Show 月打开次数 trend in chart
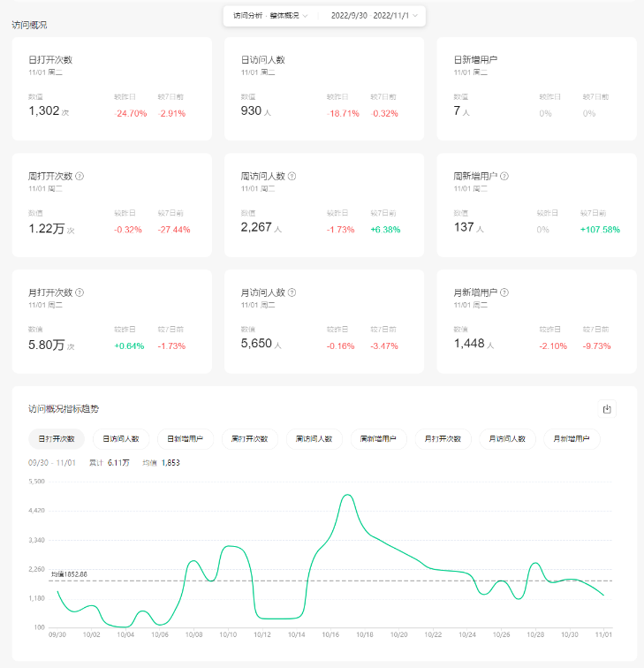644x668 pixels. coord(443,438)
